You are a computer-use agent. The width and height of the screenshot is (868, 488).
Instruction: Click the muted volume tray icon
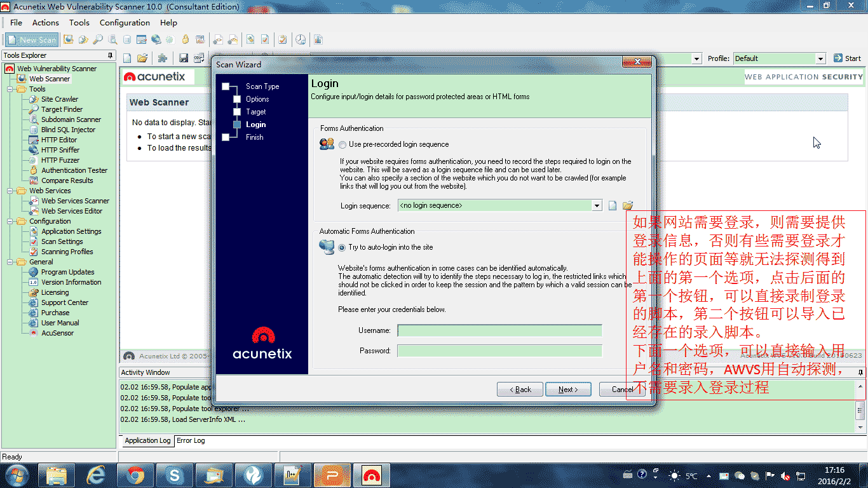[x=785, y=475]
